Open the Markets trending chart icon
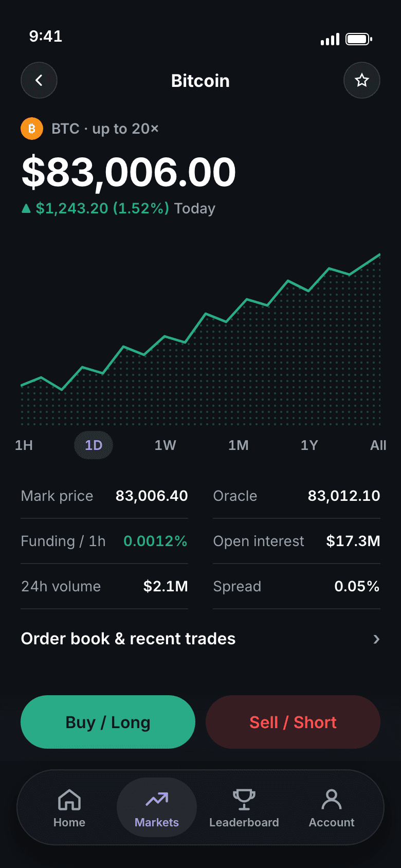This screenshot has height=868, width=401. [157, 799]
